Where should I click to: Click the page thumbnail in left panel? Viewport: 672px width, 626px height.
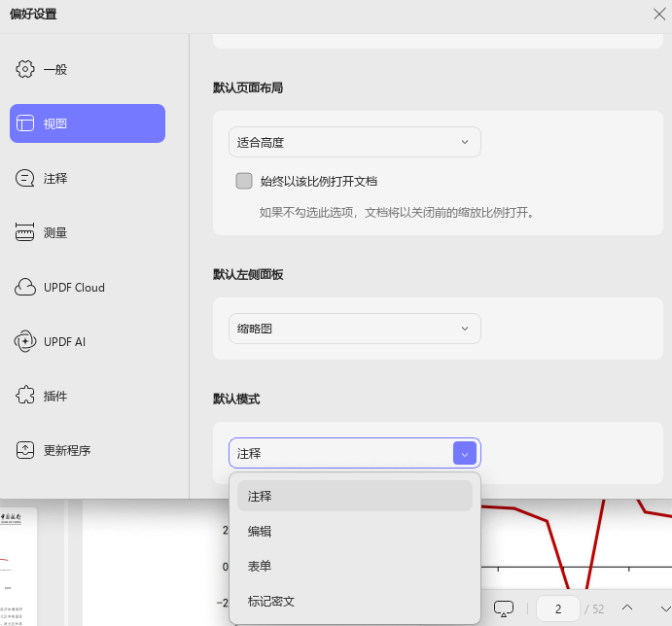pos(18,567)
